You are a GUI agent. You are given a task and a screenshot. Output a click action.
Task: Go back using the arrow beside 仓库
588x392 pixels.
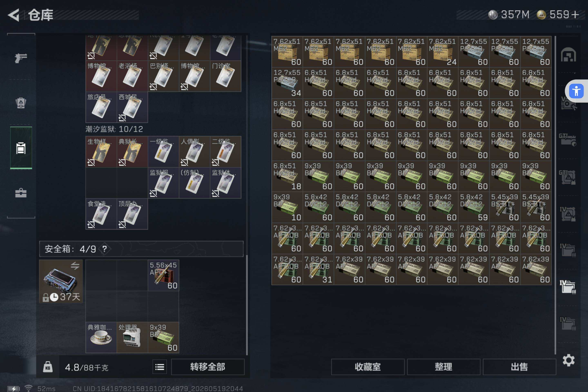14,15
